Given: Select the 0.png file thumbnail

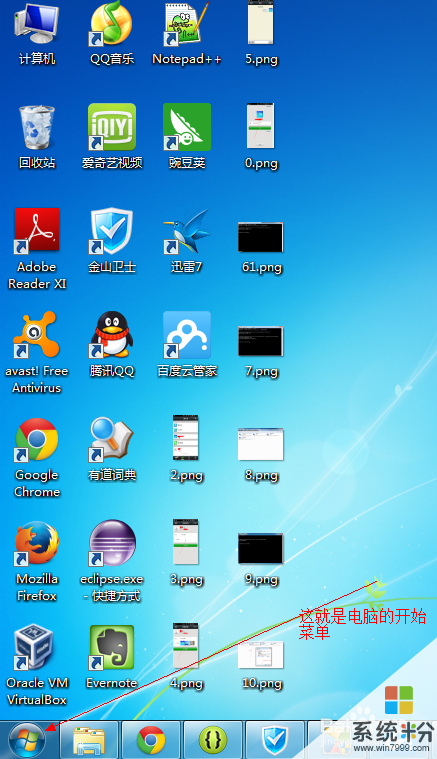Looking at the screenshot, I should pyautogui.click(x=261, y=126).
